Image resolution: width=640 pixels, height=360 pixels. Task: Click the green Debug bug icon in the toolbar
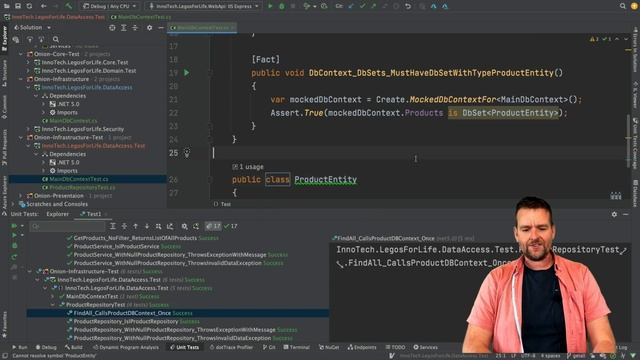[x=281, y=6]
